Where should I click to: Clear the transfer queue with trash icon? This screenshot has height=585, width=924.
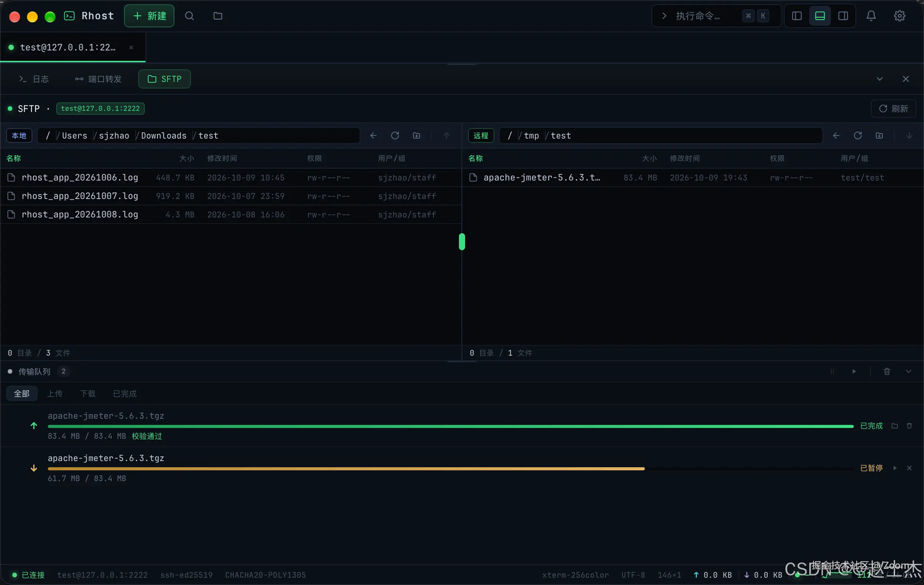[887, 371]
